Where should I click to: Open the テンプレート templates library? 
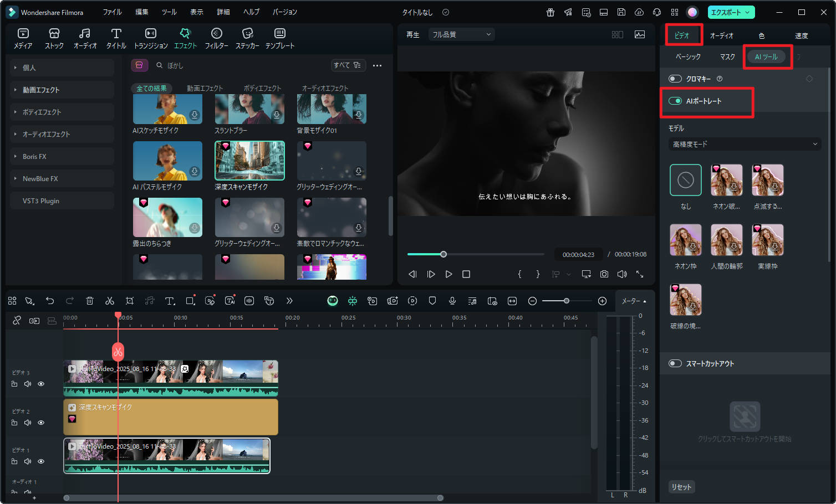click(280, 39)
